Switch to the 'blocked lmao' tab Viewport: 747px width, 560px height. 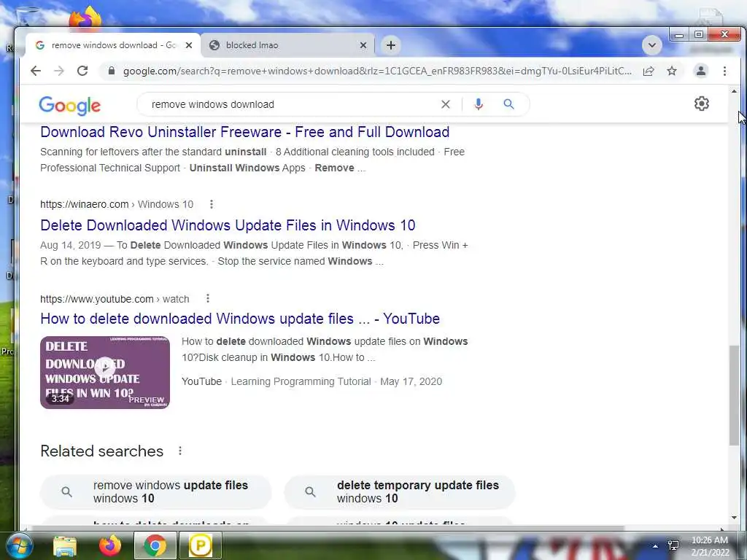pyautogui.click(x=287, y=45)
